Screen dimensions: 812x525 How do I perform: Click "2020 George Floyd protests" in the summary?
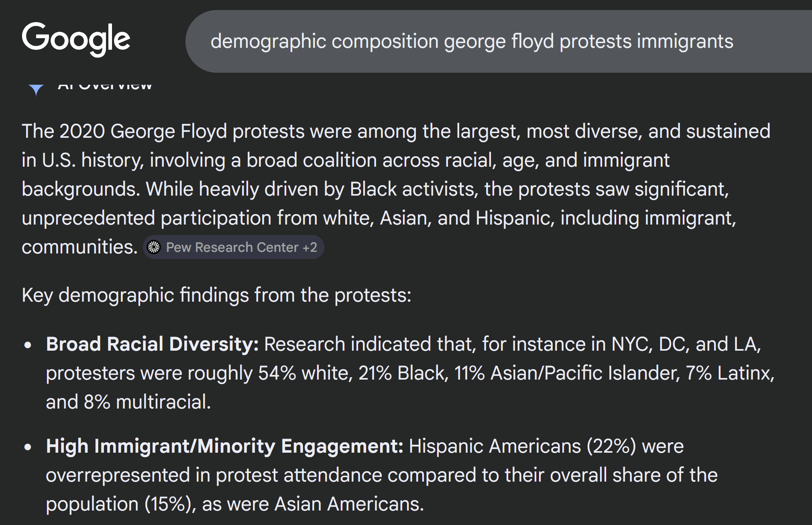181,131
